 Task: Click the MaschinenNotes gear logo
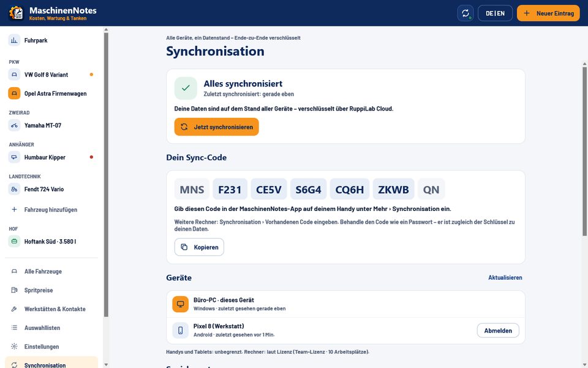pos(16,13)
